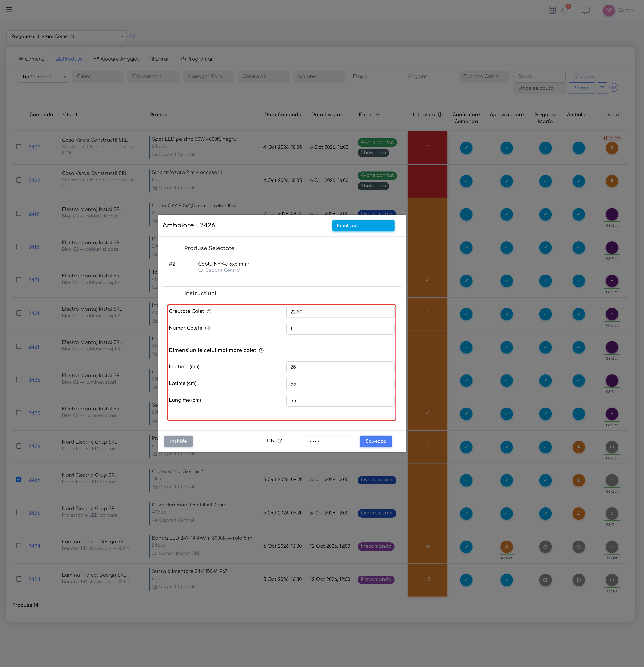
Task: Open the Etichete Comenzi filter dropdown
Action: point(484,77)
